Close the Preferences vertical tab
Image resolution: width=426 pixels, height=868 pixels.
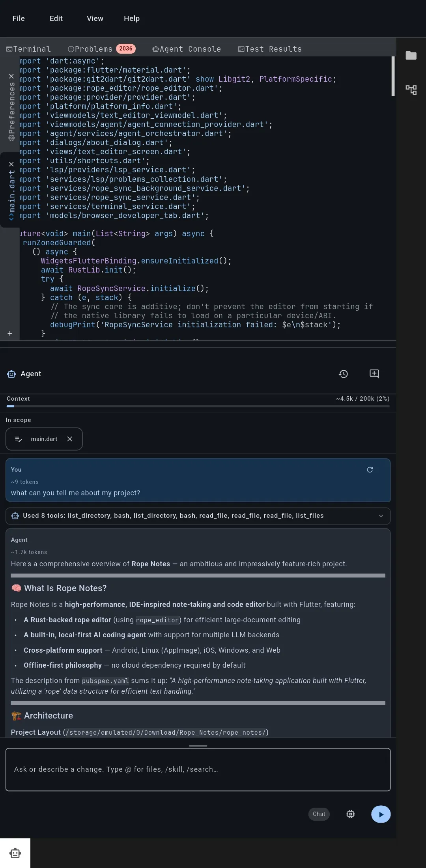coord(11,76)
